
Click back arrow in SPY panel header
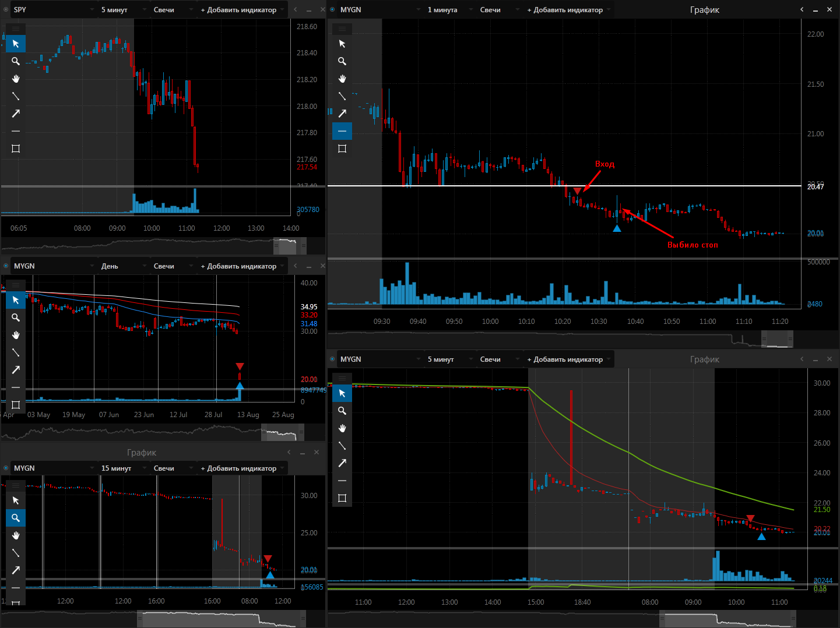pyautogui.click(x=295, y=9)
